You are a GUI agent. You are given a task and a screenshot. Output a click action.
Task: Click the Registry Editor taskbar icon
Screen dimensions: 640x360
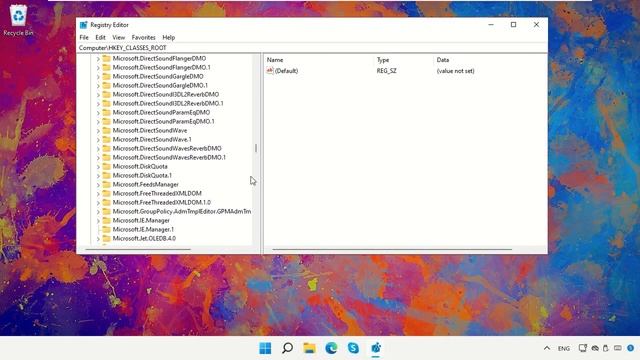376,348
